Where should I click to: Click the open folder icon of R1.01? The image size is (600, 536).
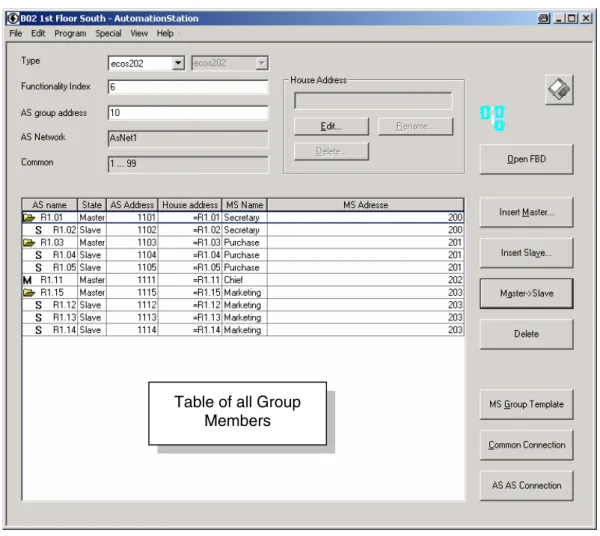click(x=29, y=218)
